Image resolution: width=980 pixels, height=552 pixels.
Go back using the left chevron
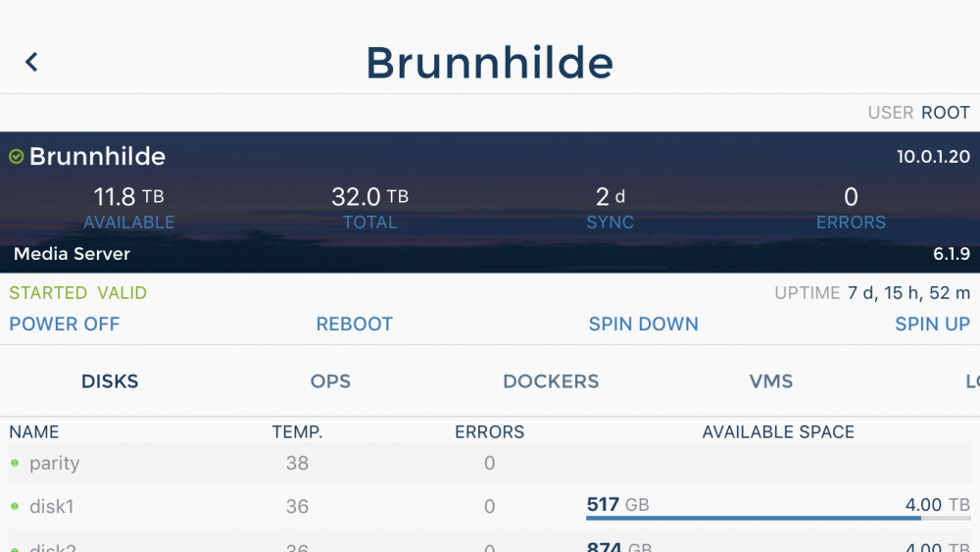coord(31,62)
